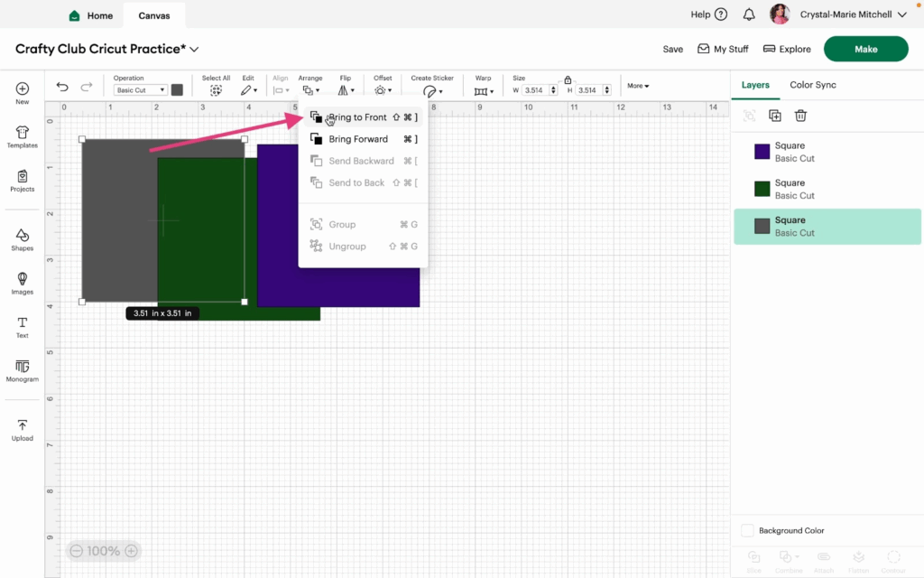Click the Slice tool icon
The image size is (924, 578).
click(x=753, y=556)
